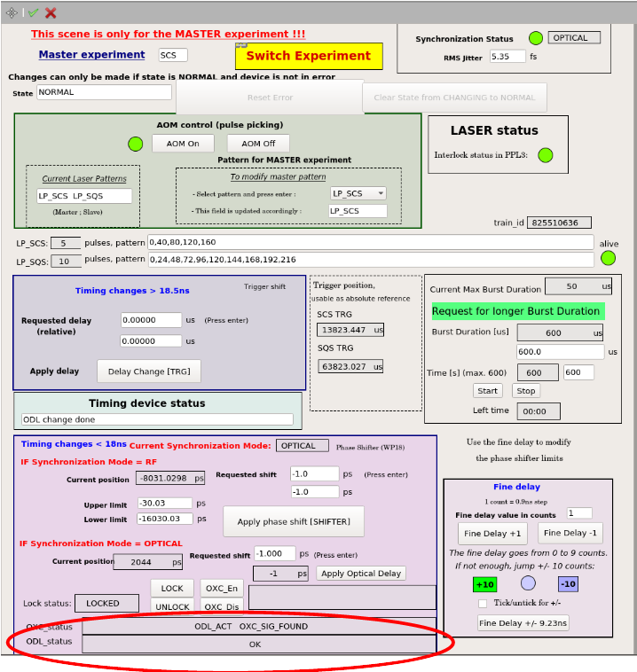The width and height of the screenshot is (637, 672).
Task: Click the blue -10 counts button
Action: [x=569, y=583]
